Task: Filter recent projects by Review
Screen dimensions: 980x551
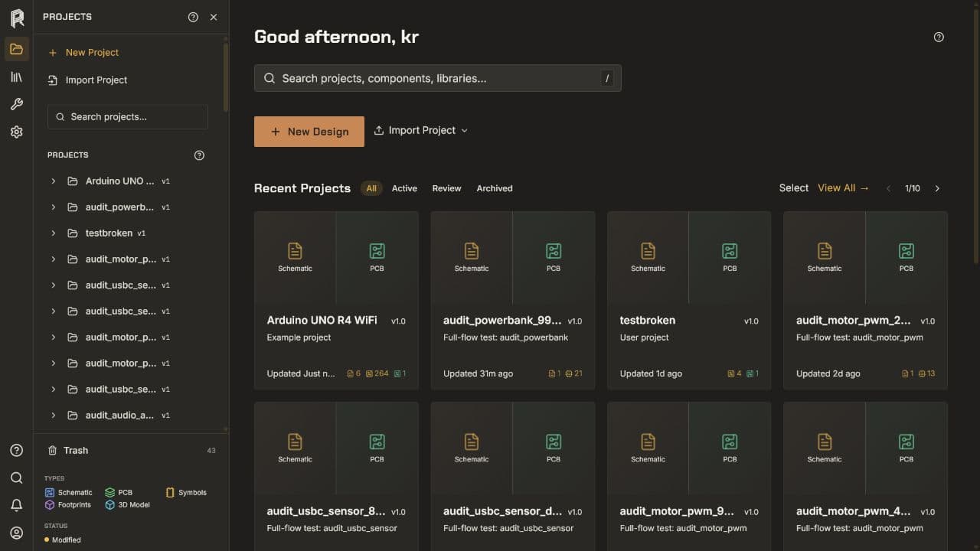Action: [x=446, y=188]
